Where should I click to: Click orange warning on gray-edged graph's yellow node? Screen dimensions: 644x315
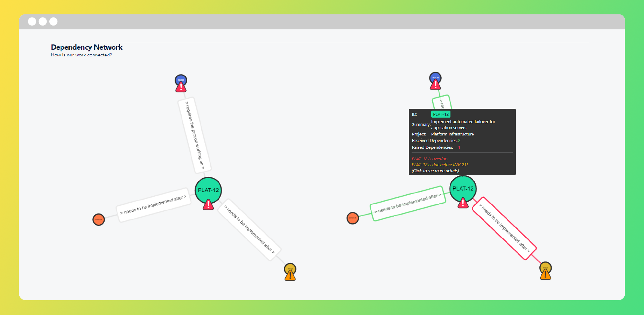coord(290,276)
